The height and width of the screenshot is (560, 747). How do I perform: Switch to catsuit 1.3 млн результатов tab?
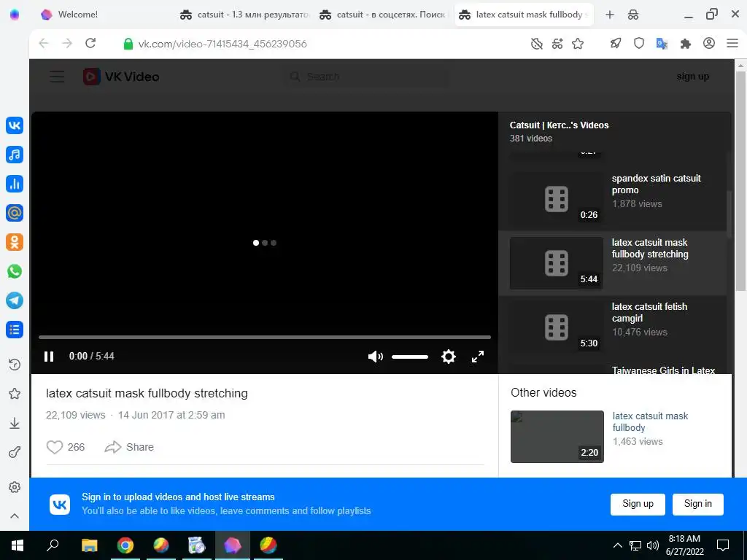pos(244,15)
